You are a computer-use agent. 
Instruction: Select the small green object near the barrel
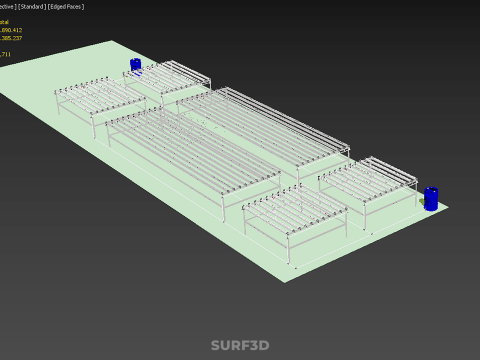click(x=422, y=201)
